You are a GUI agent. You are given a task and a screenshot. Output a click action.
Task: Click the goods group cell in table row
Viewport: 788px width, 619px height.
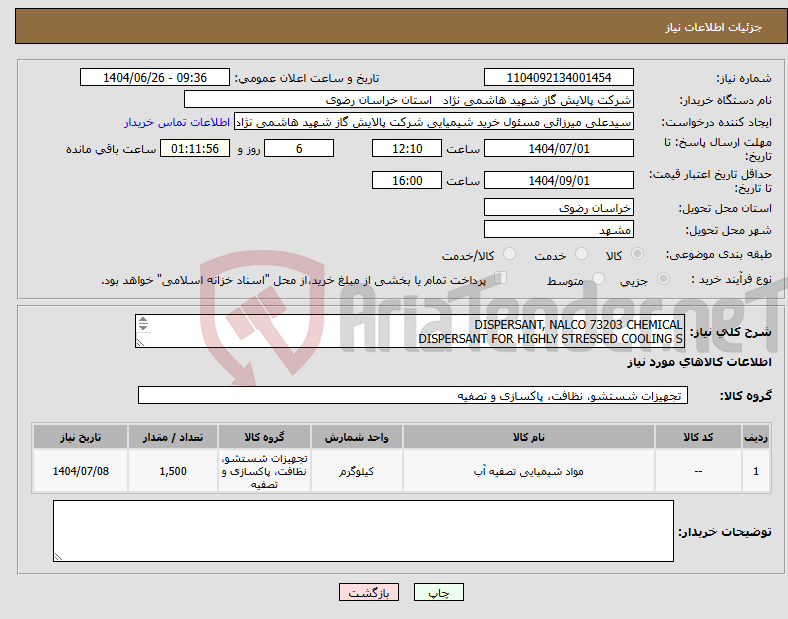pyautogui.click(x=264, y=471)
